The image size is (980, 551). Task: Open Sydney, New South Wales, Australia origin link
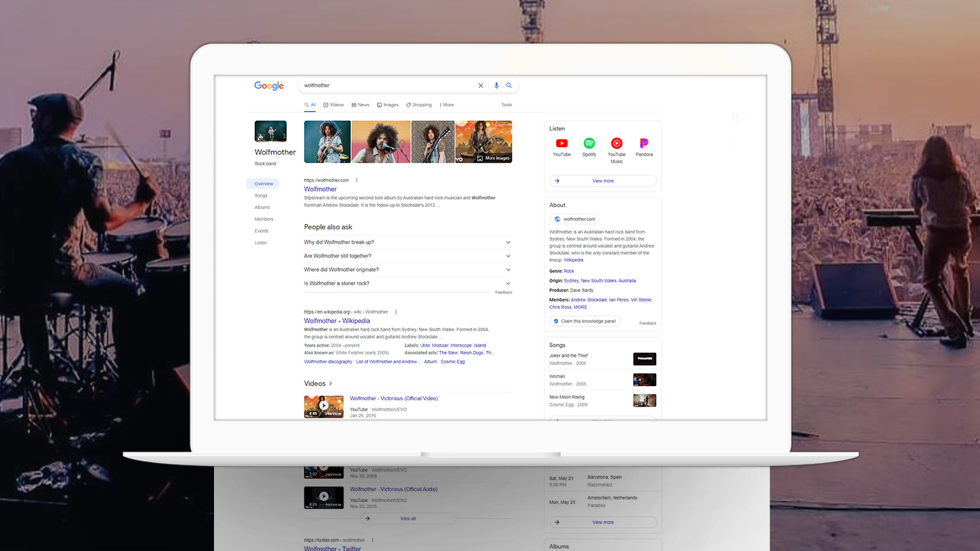[x=600, y=281]
